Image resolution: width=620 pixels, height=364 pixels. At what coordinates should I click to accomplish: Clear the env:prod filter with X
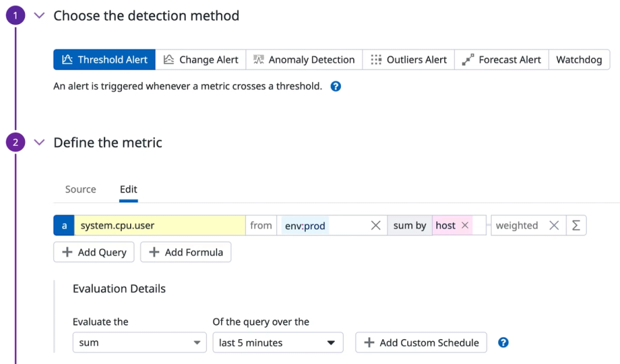tap(375, 226)
